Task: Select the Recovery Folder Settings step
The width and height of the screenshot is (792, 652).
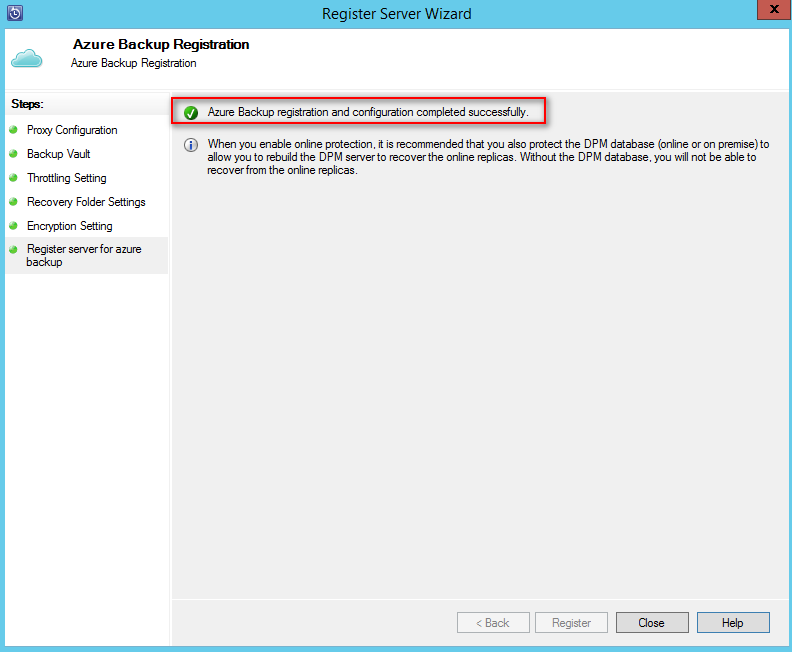Action: [x=86, y=202]
